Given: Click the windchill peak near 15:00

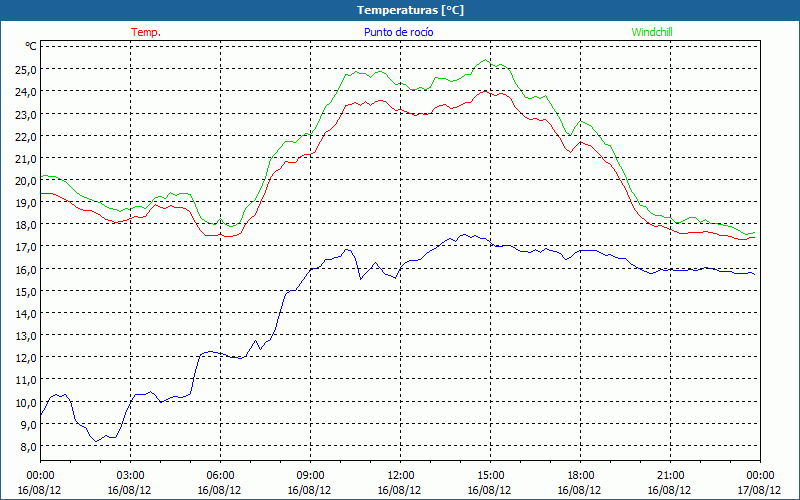Looking at the screenshot, I should (x=485, y=60).
